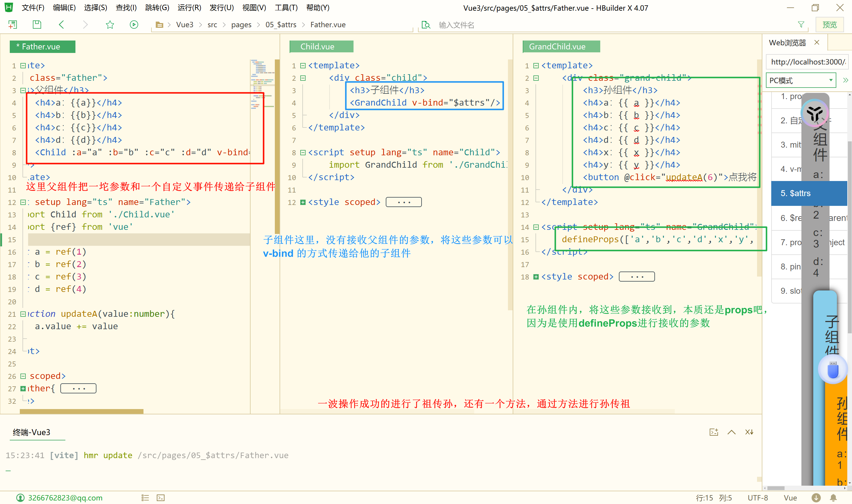Click the 预览 button
The image size is (852, 504).
tap(829, 25)
